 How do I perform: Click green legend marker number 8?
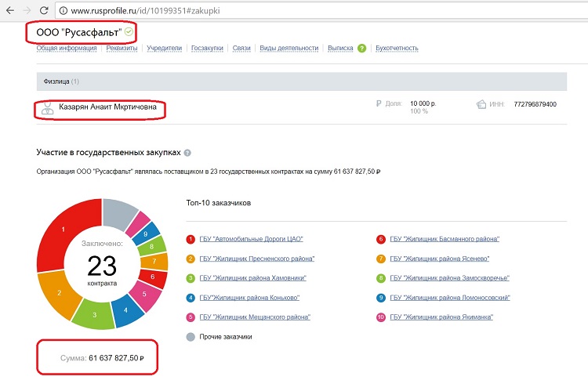coord(381,278)
